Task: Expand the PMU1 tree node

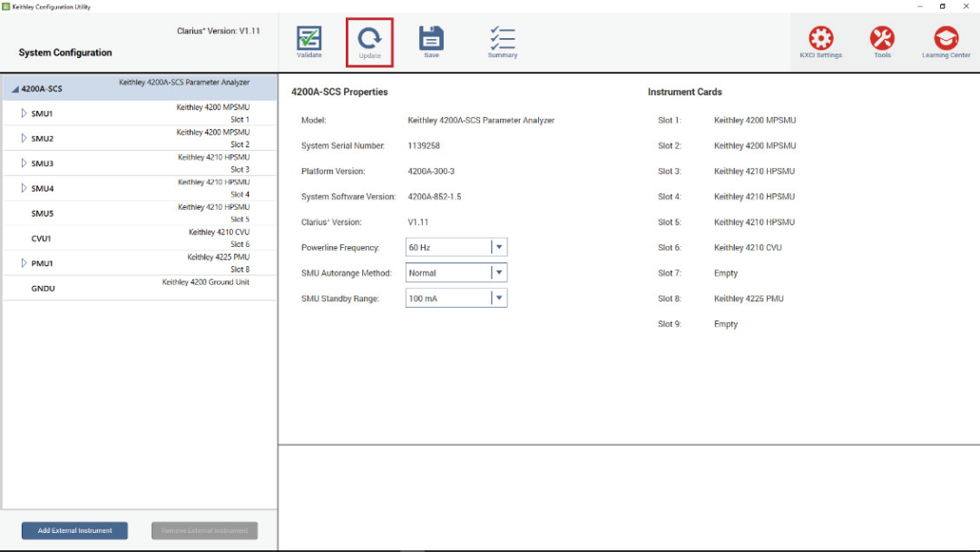Action: pos(24,263)
